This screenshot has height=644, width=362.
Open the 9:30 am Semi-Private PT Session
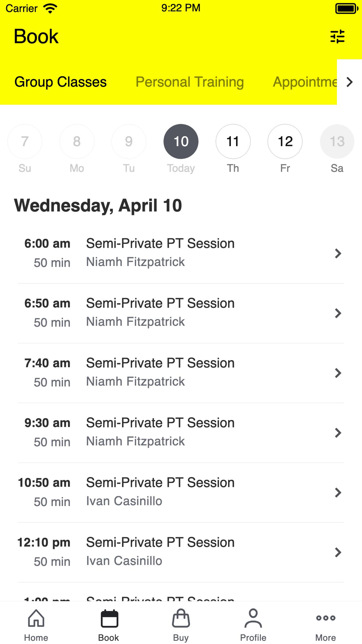pos(160,432)
